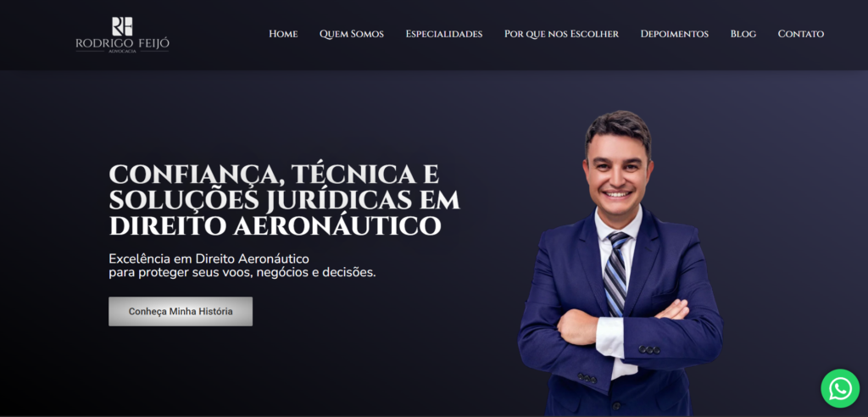Open WhatsApp chat floating icon
Image resolution: width=868 pixels, height=417 pixels.
click(x=840, y=388)
